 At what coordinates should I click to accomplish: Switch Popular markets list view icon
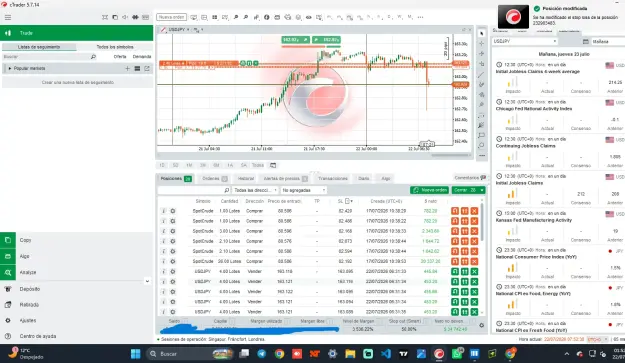tap(137, 69)
